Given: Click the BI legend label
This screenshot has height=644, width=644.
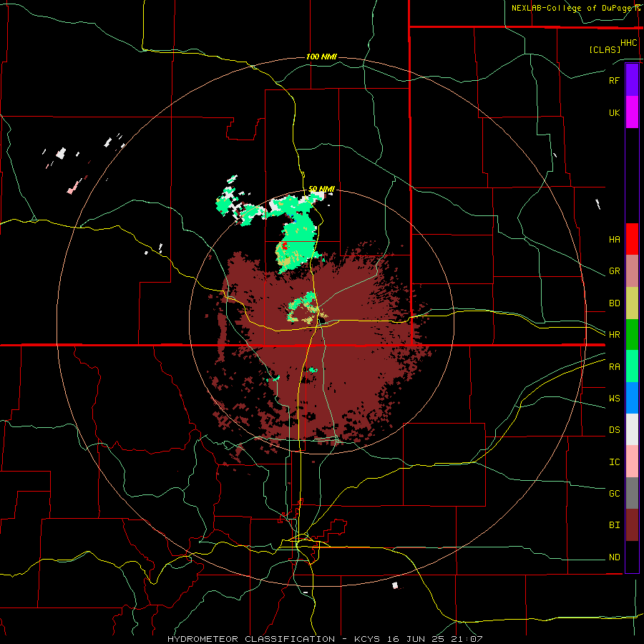Looking at the screenshot, I should [614, 525].
